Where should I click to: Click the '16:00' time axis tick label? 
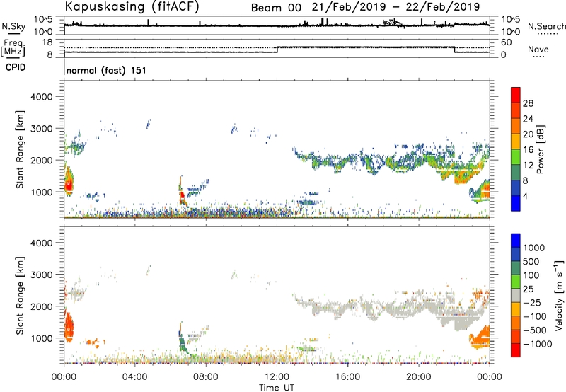click(347, 377)
